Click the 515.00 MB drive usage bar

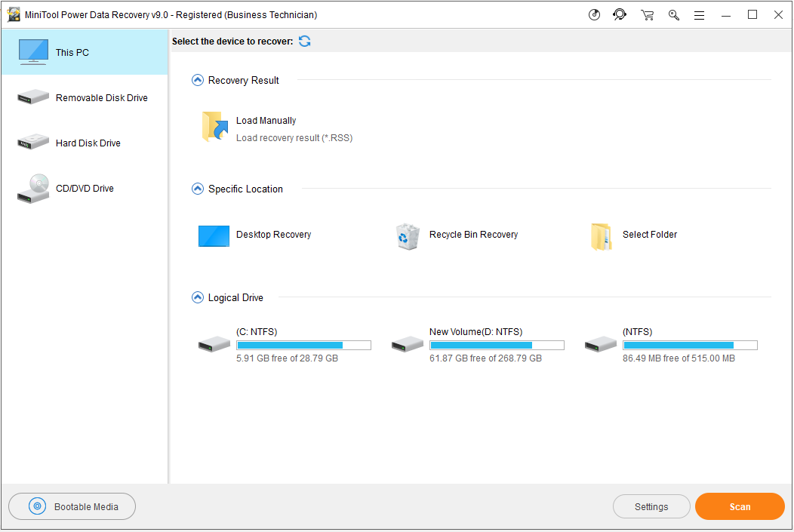tap(690, 345)
